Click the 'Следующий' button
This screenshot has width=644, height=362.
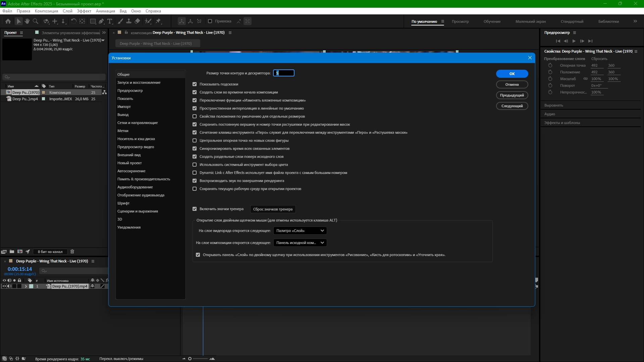point(512,106)
